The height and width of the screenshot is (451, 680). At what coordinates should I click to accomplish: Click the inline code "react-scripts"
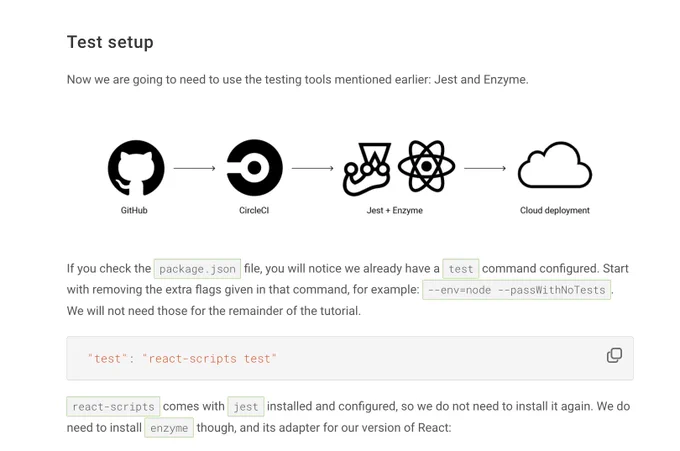(113, 407)
